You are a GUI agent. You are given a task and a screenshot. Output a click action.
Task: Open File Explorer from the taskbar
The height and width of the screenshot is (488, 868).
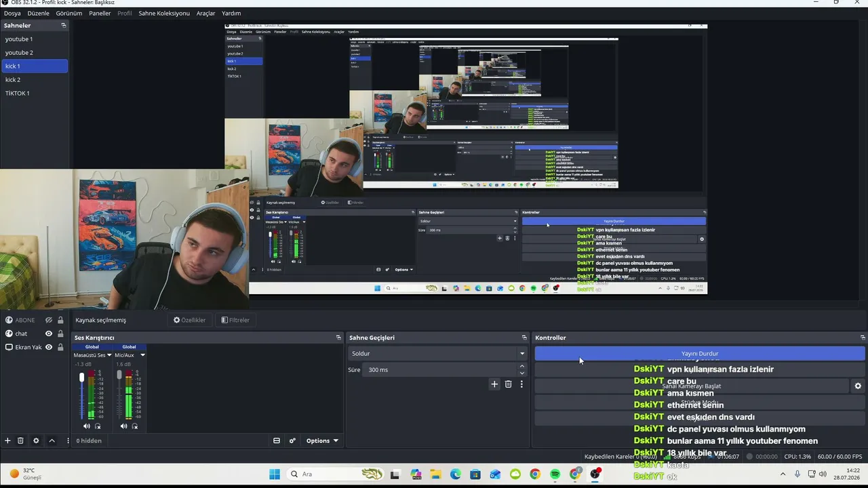(x=435, y=474)
